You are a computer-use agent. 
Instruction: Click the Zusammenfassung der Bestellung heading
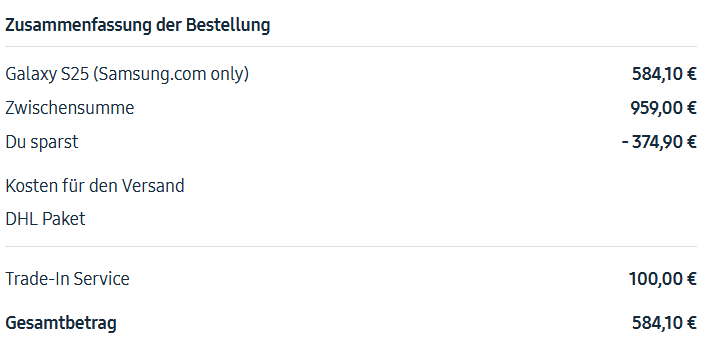pos(138,25)
